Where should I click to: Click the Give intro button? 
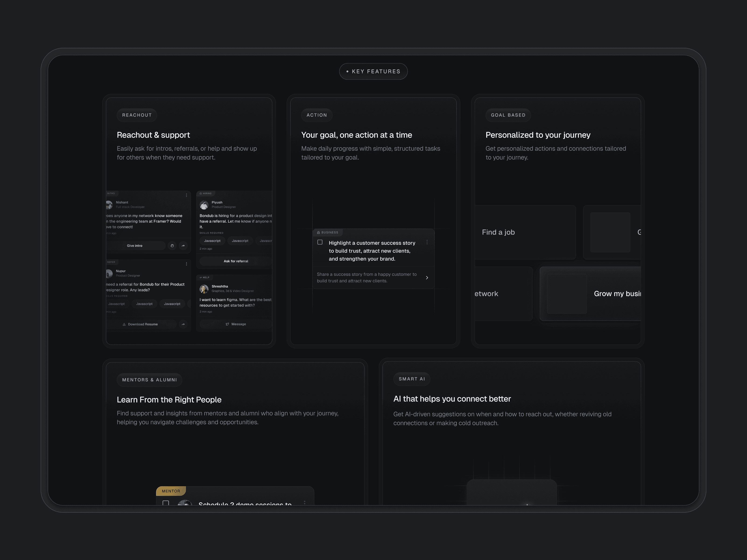(135, 246)
